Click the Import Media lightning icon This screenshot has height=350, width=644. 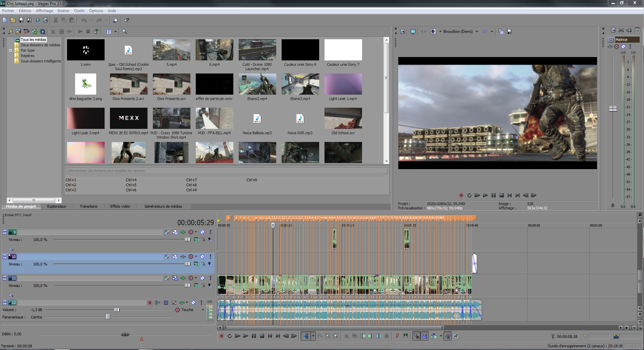point(10,32)
